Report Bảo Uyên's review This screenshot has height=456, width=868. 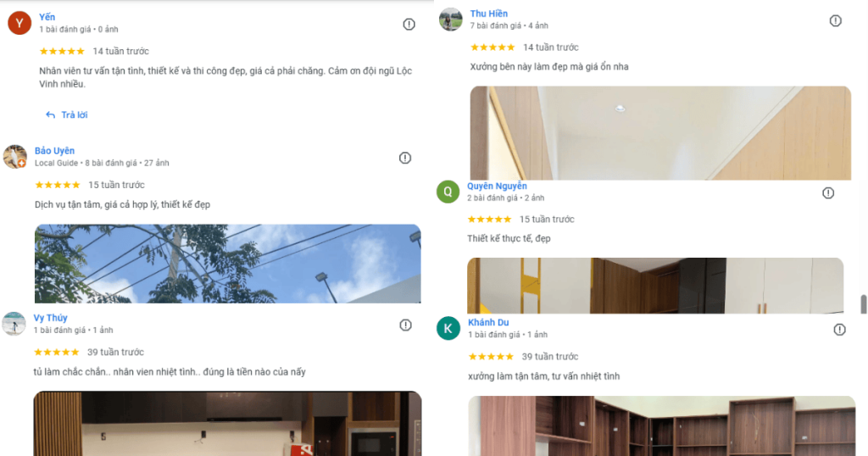click(405, 158)
